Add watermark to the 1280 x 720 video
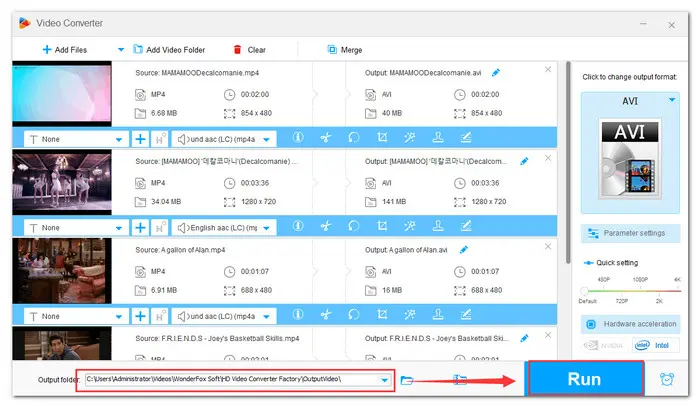Viewport: 700px width, 407px height. pos(438,226)
